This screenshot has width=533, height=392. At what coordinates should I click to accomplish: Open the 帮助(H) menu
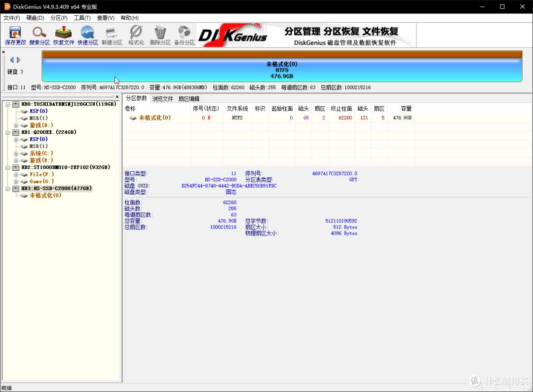coord(129,18)
